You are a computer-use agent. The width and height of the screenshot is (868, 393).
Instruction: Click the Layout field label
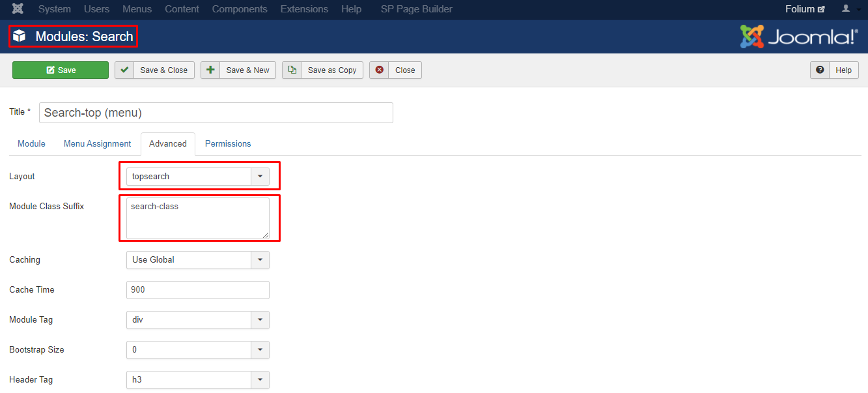coord(22,177)
